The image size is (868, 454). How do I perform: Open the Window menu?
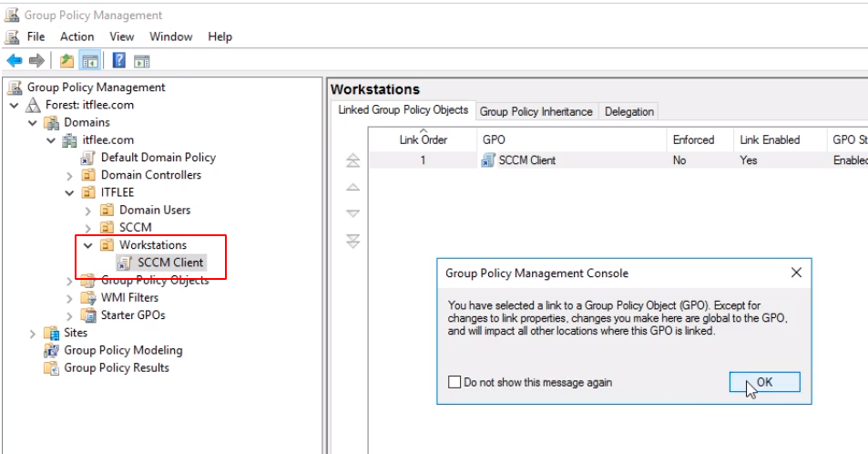[x=171, y=36]
